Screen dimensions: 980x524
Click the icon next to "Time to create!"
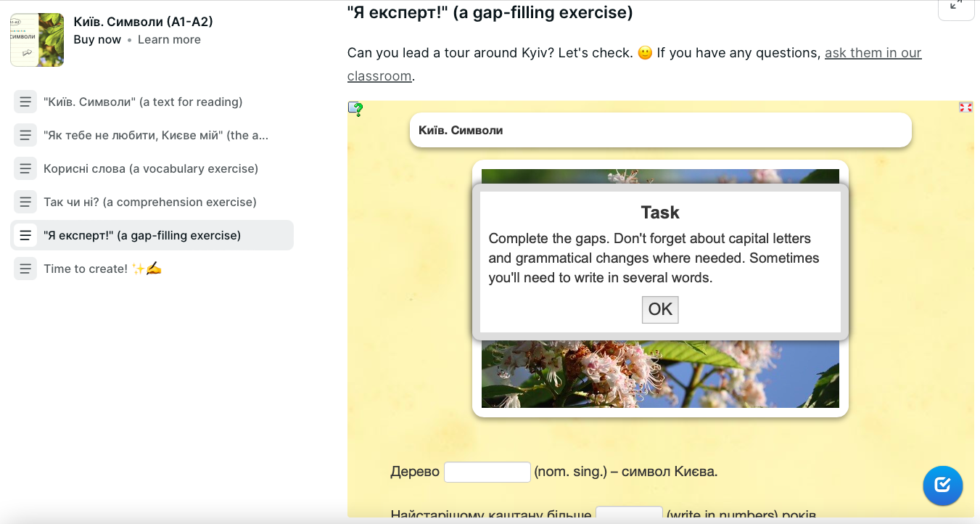pos(25,269)
